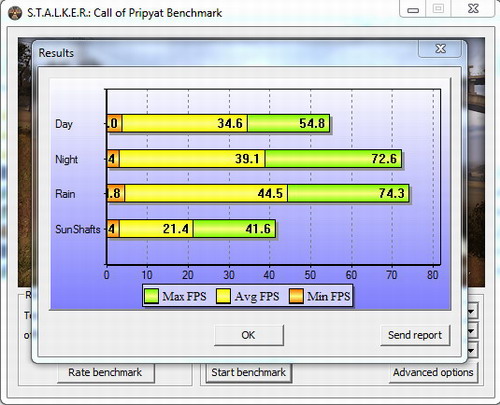Click the green Max FPS legend swatch
The height and width of the screenshot is (405, 500).
pyautogui.click(x=151, y=296)
